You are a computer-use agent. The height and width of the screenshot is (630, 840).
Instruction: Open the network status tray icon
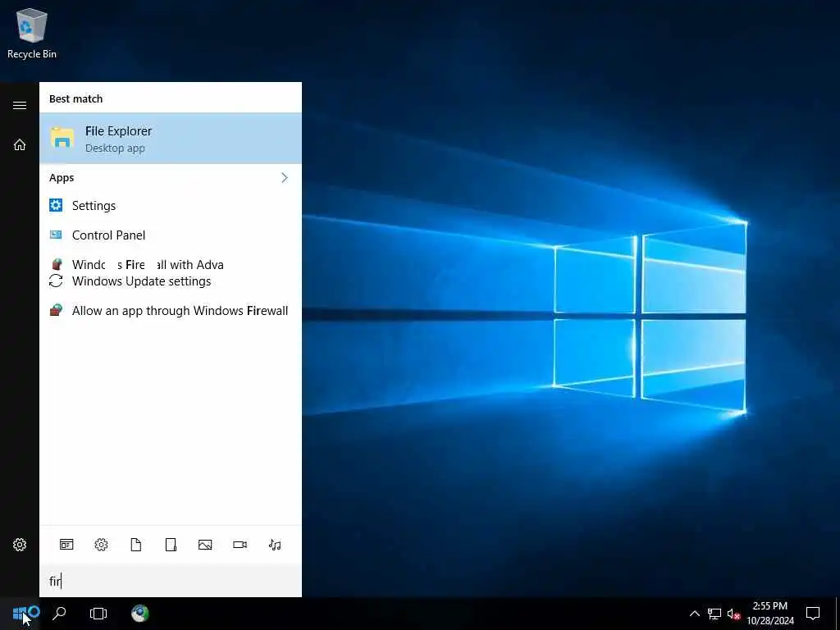pyautogui.click(x=714, y=614)
